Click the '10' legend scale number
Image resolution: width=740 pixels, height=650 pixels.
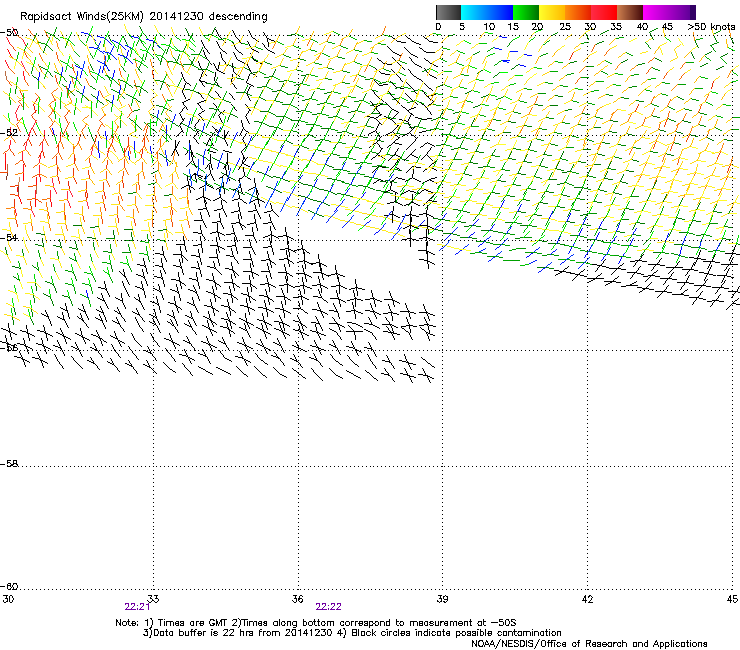click(x=489, y=27)
